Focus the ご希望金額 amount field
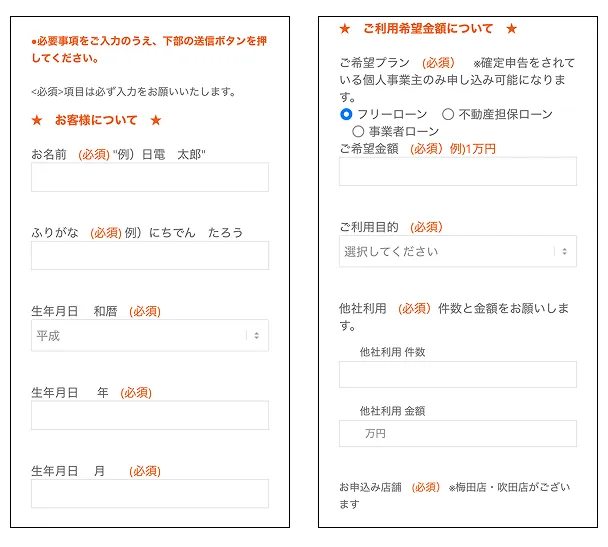 [x=458, y=171]
